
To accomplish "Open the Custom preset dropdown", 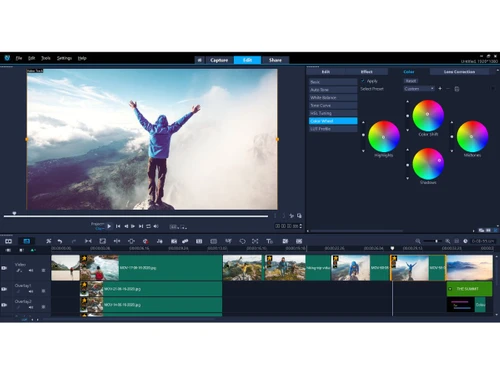I will point(419,89).
